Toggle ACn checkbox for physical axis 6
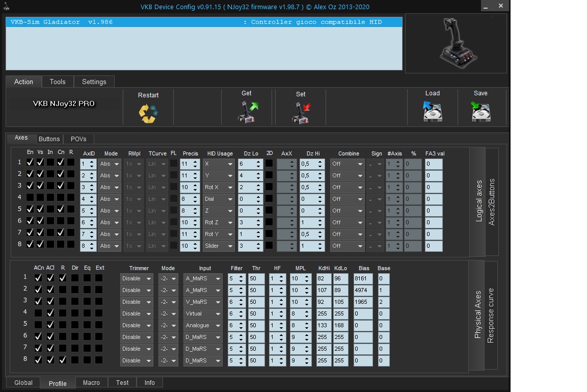Screen dimensions: 587x392 pos(38,336)
